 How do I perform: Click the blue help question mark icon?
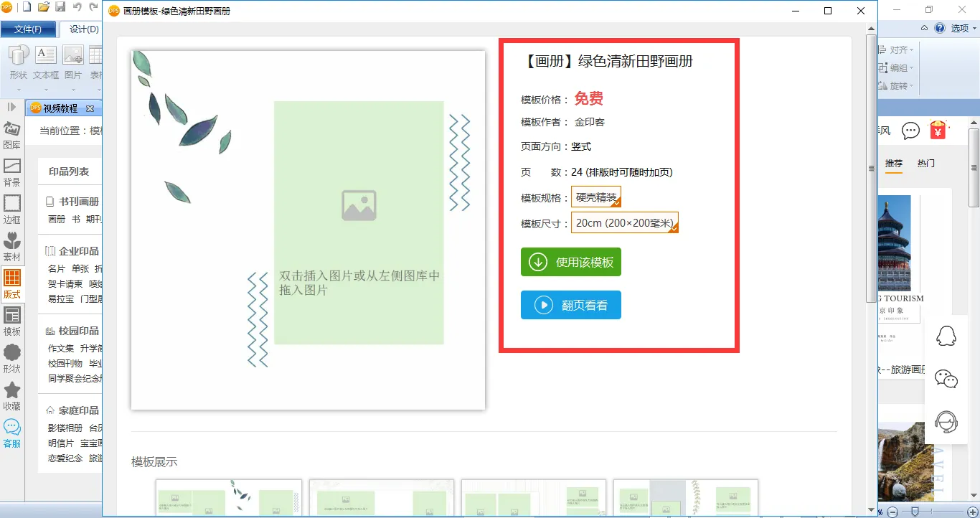[x=940, y=29]
